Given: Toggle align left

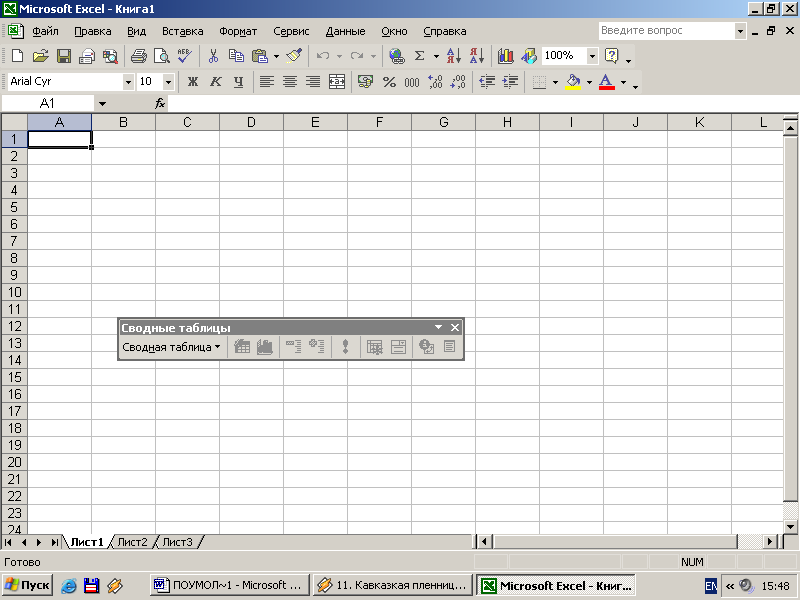Looking at the screenshot, I should (267, 82).
